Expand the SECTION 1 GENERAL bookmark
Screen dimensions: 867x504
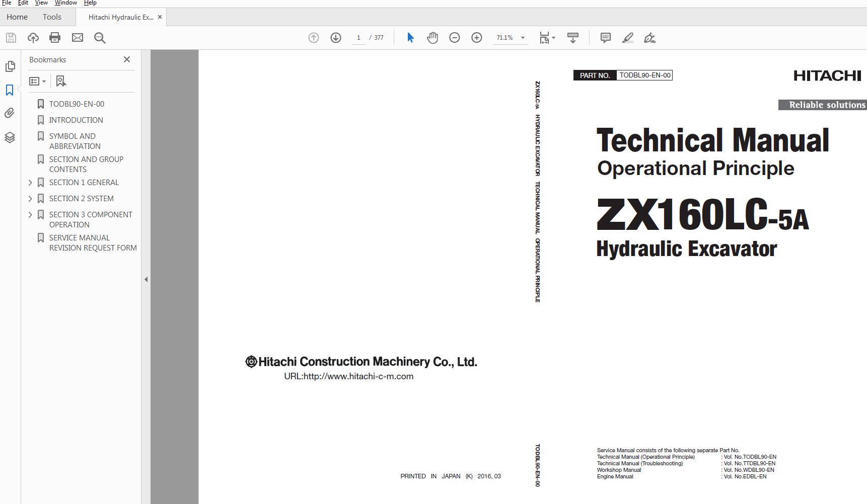pos(30,183)
